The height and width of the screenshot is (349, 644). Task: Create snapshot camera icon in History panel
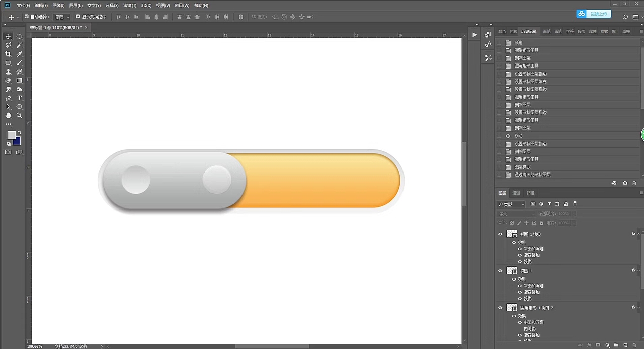(x=624, y=183)
